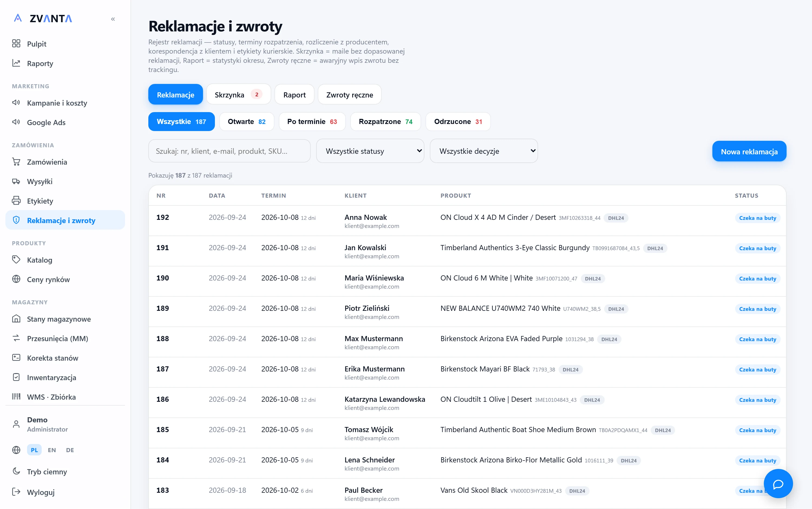Click the Przesunięcia (MM) arrows icon
This screenshot has width=812, height=509.
pyautogui.click(x=16, y=338)
